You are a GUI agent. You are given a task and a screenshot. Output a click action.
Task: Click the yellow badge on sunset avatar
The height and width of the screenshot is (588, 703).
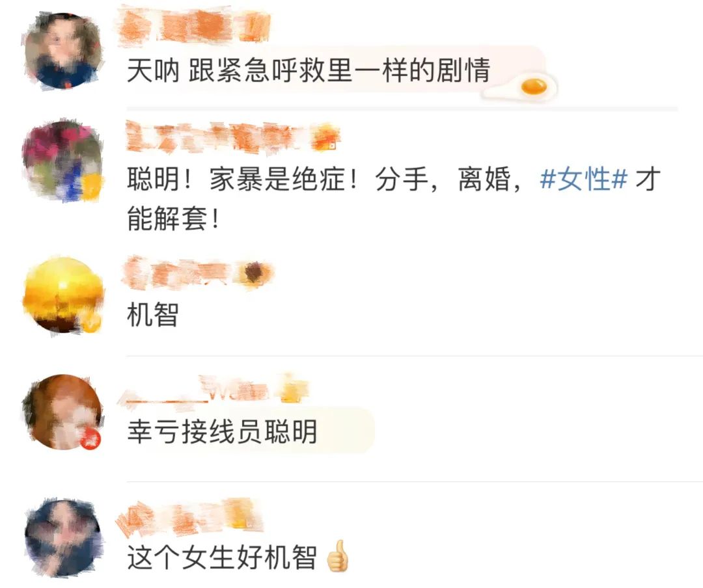click(x=90, y=322)
